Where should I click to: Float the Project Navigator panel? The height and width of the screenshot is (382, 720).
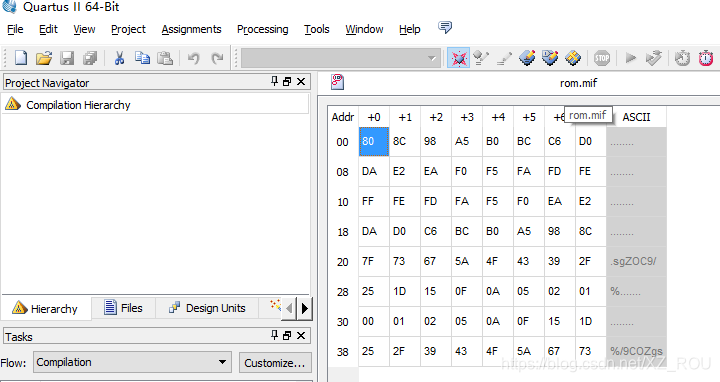287,82
